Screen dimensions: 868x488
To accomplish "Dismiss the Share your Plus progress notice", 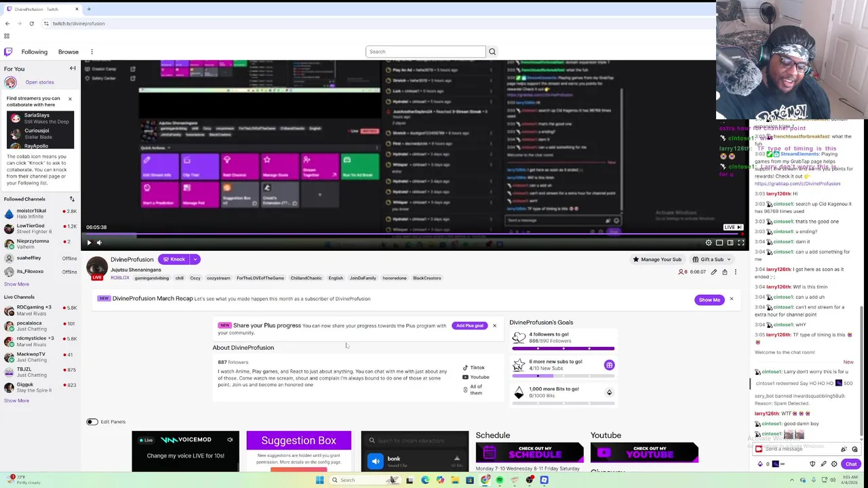I will (x=494, y=326).
